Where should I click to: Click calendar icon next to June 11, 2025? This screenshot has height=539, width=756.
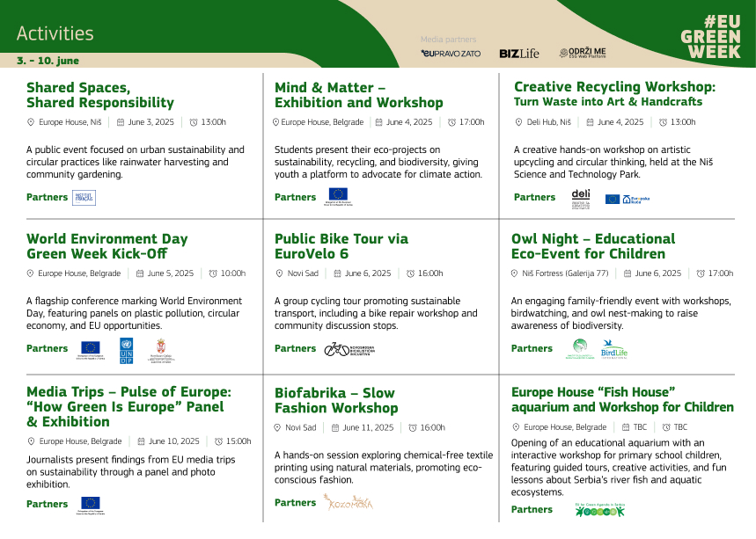click(335, 427)
